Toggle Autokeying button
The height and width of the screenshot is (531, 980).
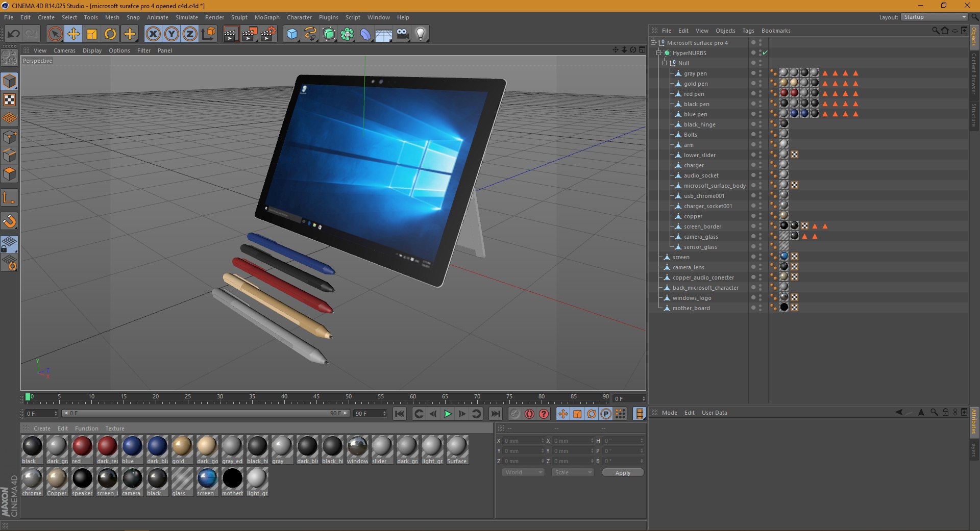tap(529, 414)
